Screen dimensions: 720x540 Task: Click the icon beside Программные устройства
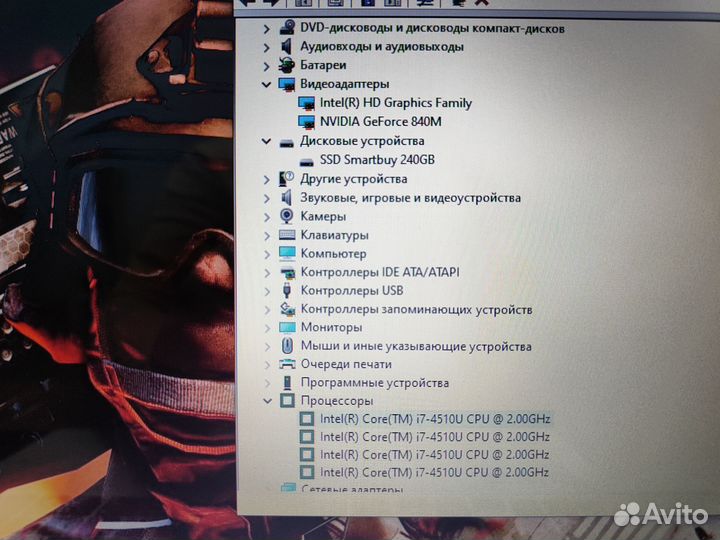287,382
